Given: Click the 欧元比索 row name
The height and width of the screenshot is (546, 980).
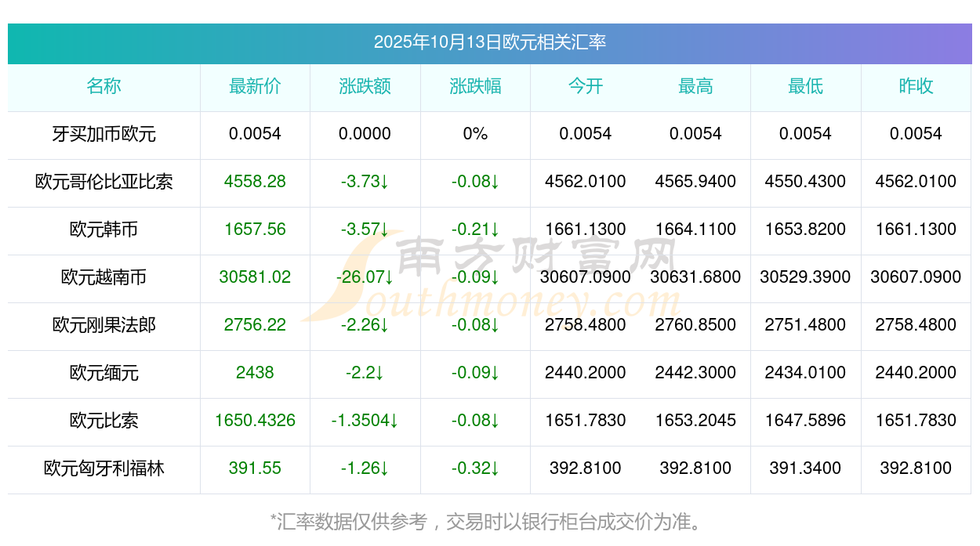Looking at the screenshot, I should 103,421.
